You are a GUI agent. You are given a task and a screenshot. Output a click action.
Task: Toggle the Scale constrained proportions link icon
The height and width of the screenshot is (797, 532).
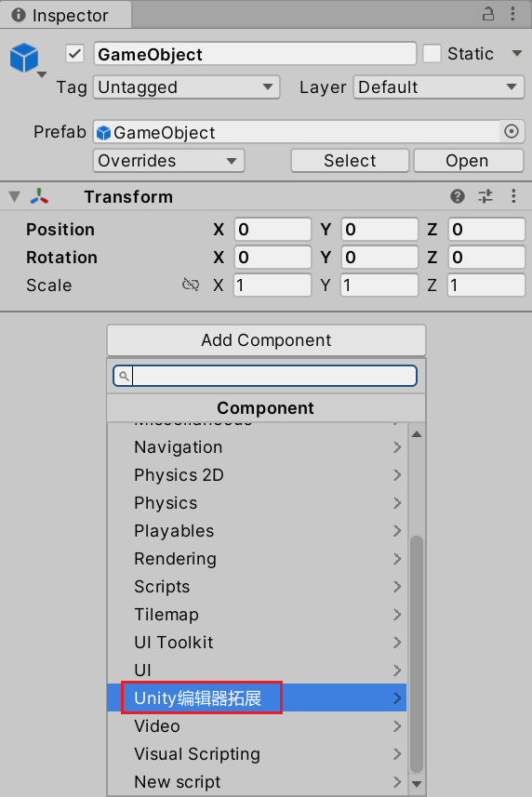click(191, 285)
